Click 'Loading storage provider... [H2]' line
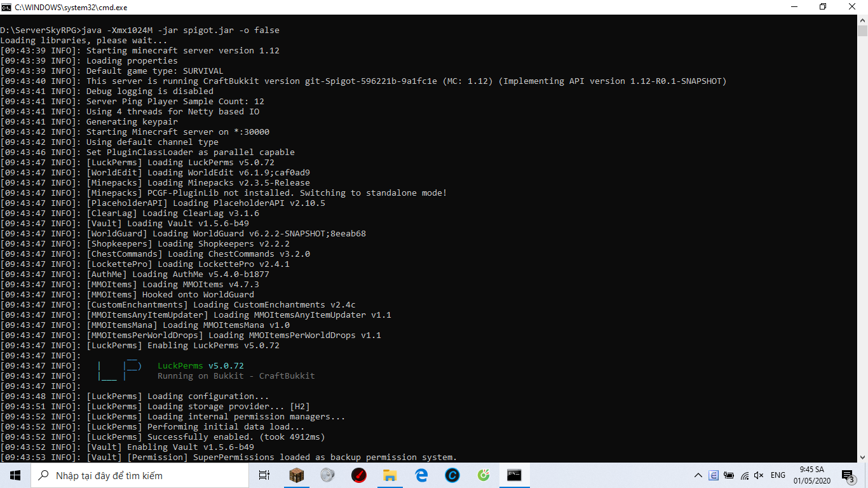The height and width of the screenshot is (488, 868). [x=155, y=407]
